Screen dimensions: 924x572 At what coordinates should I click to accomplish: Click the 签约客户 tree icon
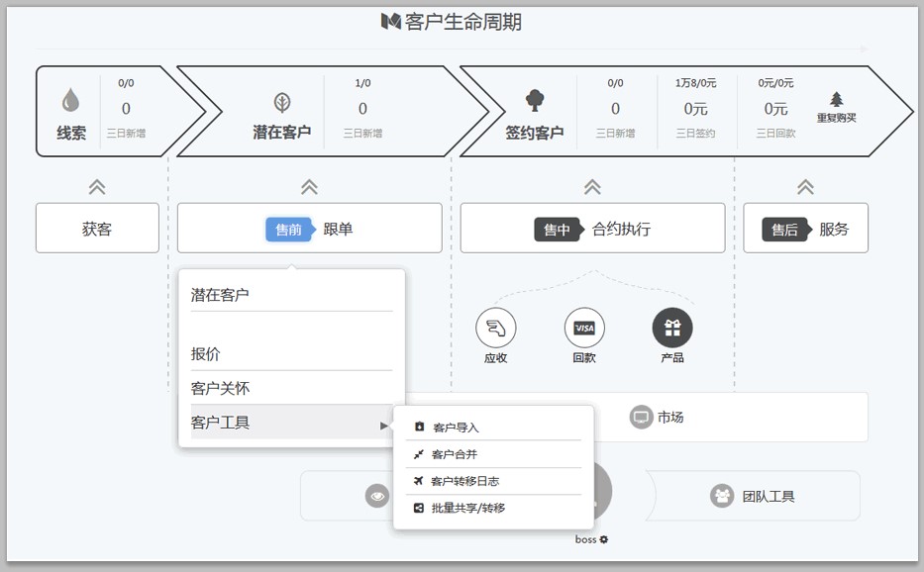[x=535, y=101]
